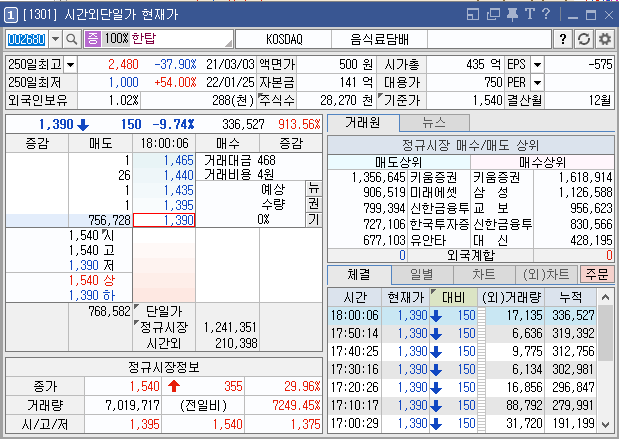Viewport: 619px width, 439px height.
Task: Click the 정규시장 label in summary
Action: pyautogui.click(x=164, y=327)
